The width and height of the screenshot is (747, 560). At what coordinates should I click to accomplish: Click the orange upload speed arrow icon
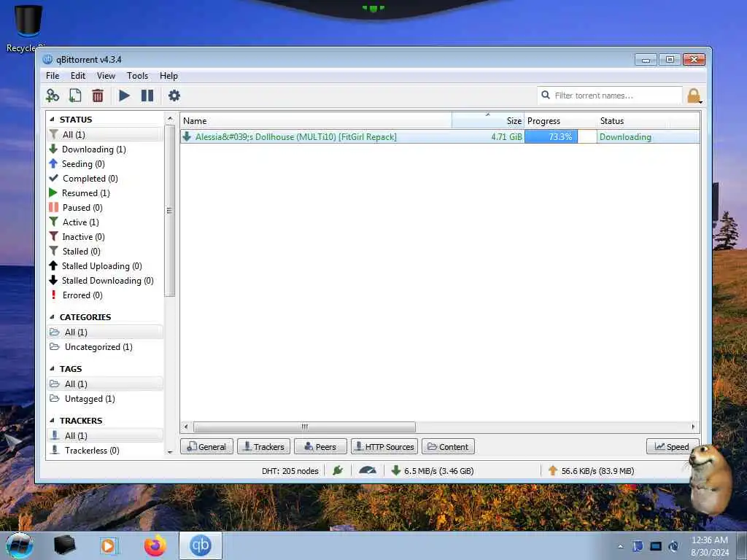[553, 470]
